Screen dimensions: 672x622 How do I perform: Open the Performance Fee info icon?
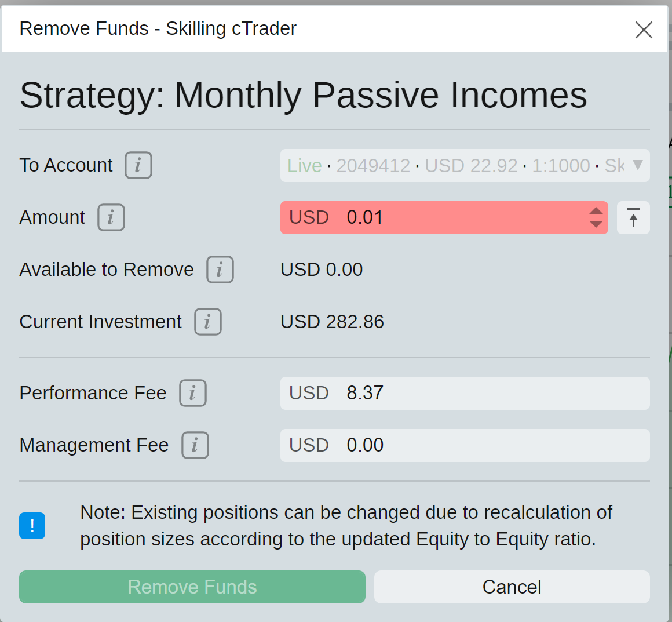(x=192, y=393)
